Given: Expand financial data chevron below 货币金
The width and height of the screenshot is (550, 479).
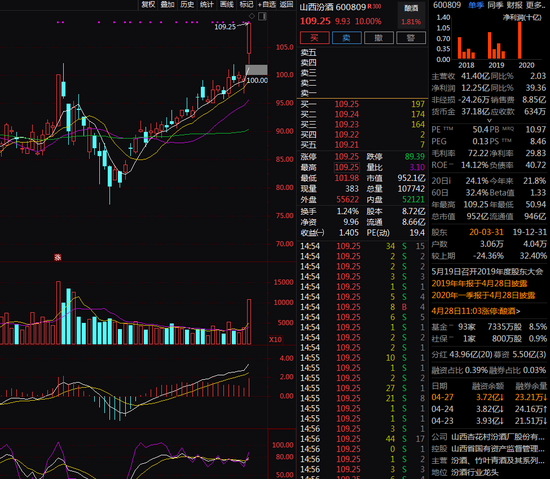Looking at the screenshot, I should coord(490,120).
